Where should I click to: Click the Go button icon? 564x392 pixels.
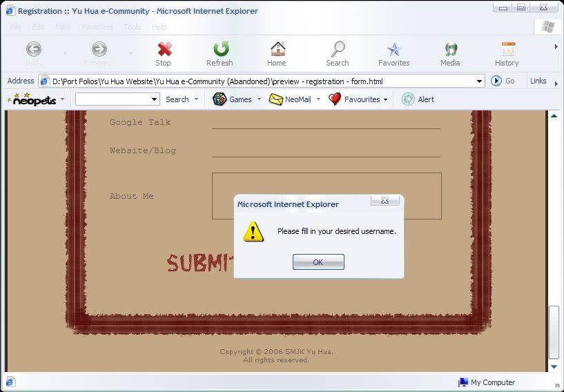496,81
